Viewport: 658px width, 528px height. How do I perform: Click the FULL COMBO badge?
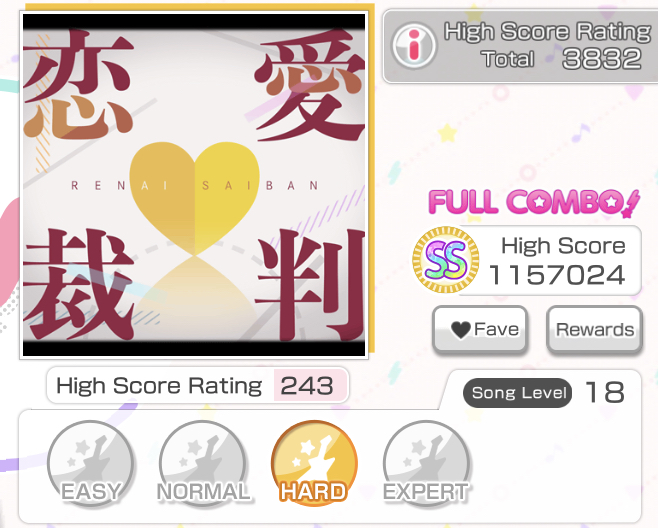coord(534,203)
